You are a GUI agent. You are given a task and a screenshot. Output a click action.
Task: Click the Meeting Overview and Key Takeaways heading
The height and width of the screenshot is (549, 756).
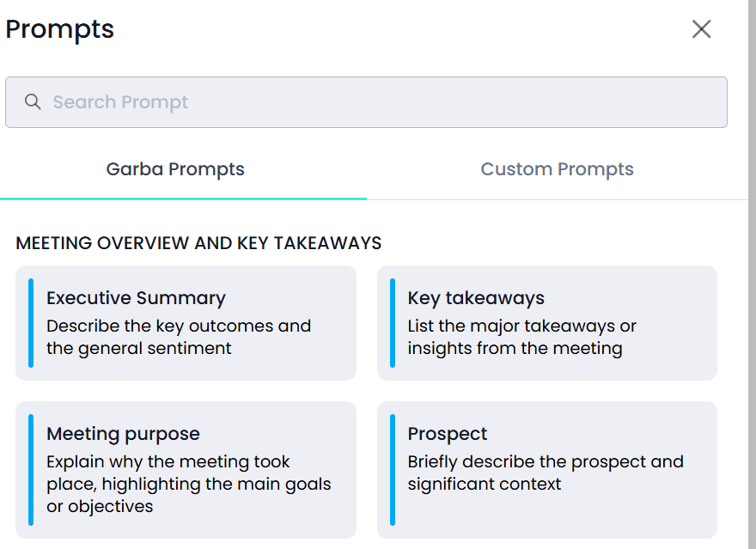[198, 243]
